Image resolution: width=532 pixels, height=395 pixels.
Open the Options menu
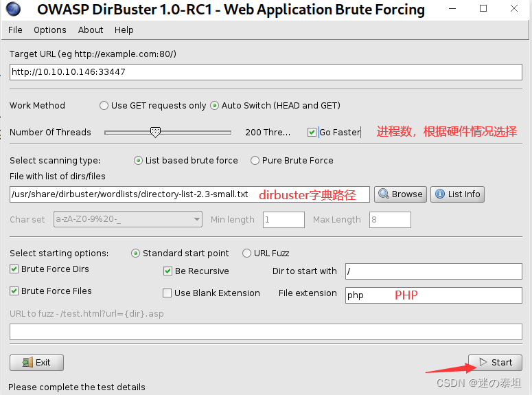(x=50, y=30)
